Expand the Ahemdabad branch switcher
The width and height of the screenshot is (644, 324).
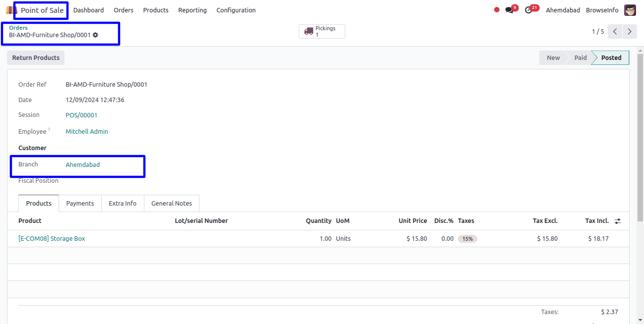pyautogui.click(x=563, y=10)
